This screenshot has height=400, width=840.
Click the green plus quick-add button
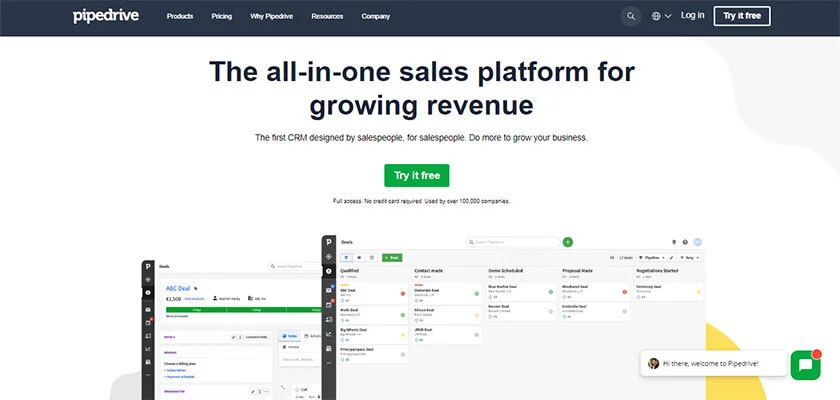[568, 242]
